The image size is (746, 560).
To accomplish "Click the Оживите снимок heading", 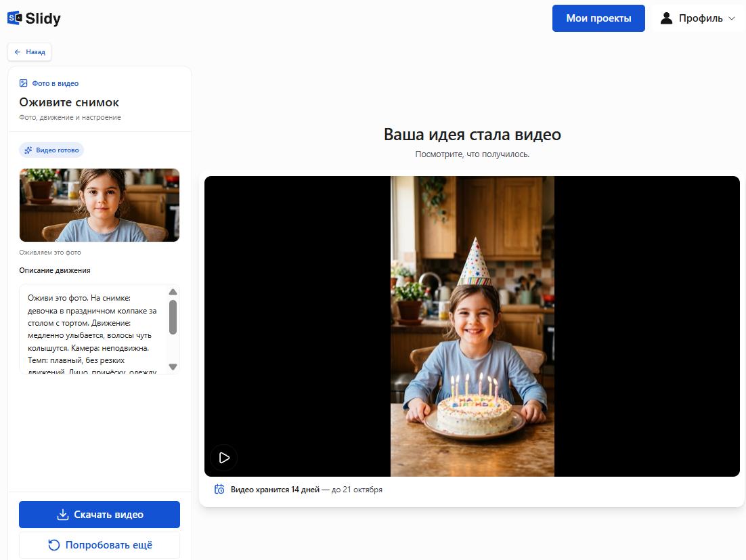I will pyautogui.click(x=69, y=102).
